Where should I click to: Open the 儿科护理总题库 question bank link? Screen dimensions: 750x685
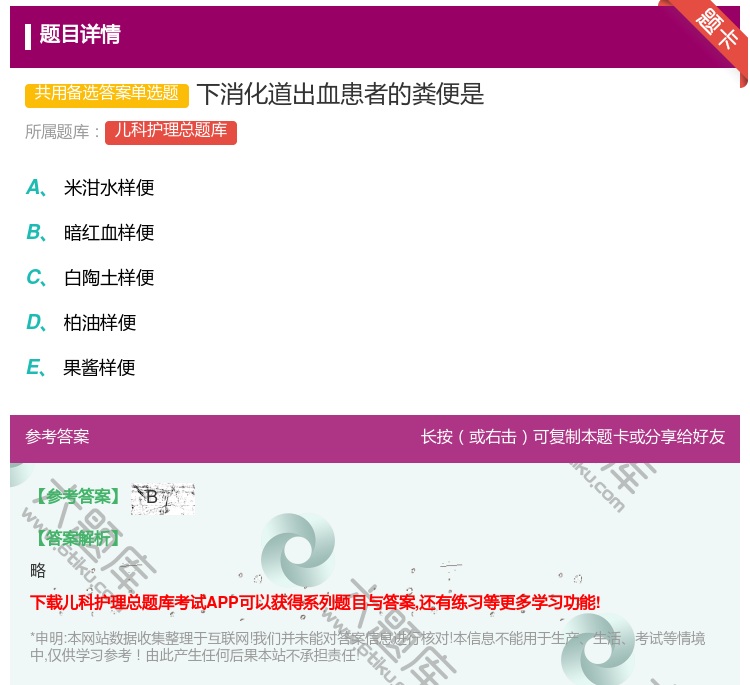171,132
